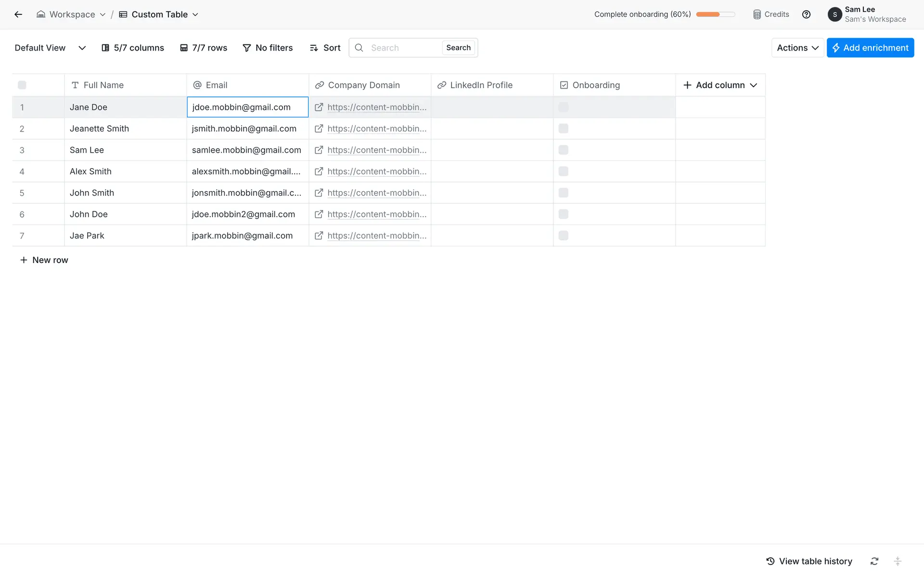This screenshot has width=924, height=578.
Task: Click the Sam Lee avatar icon
Action: (x=834, y=14)
